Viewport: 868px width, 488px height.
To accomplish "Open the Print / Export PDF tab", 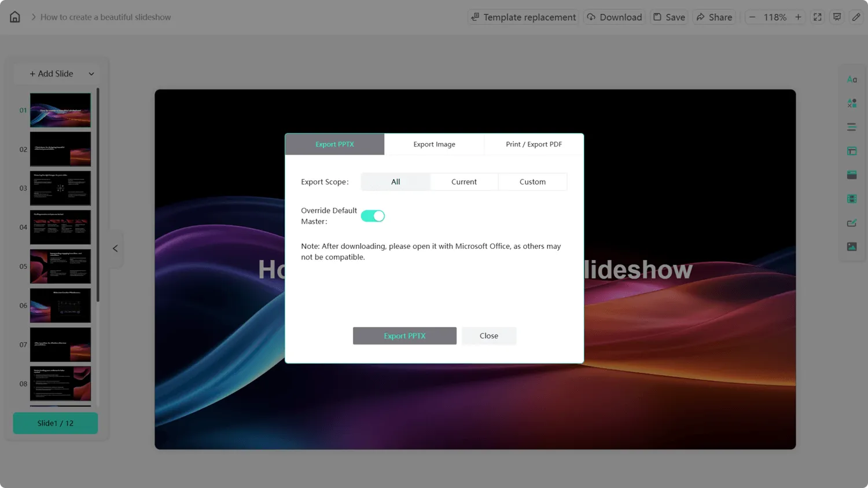I will point(533,144).
